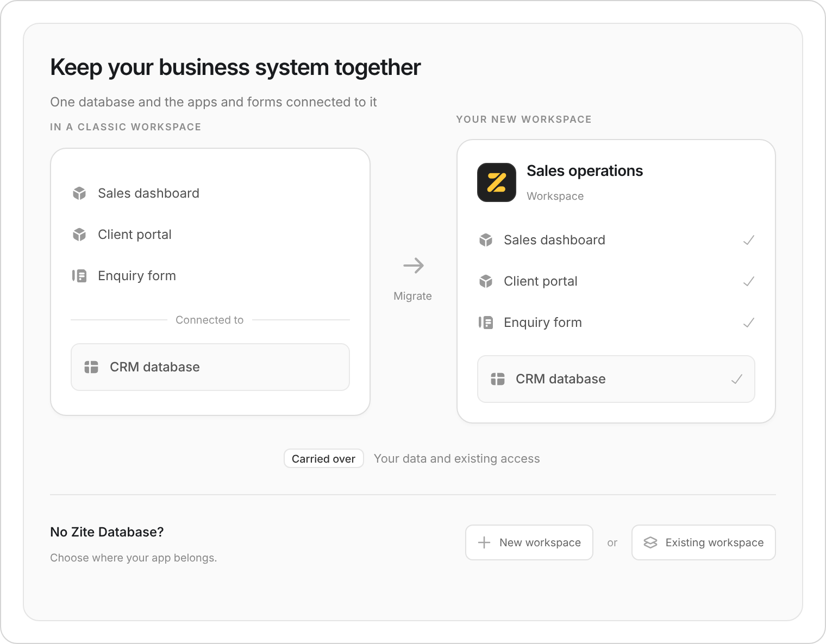The image size is (826, 644).
Task: Click the cube icon beside Sales dashboard in new workspace
Action: pos(486,240)
